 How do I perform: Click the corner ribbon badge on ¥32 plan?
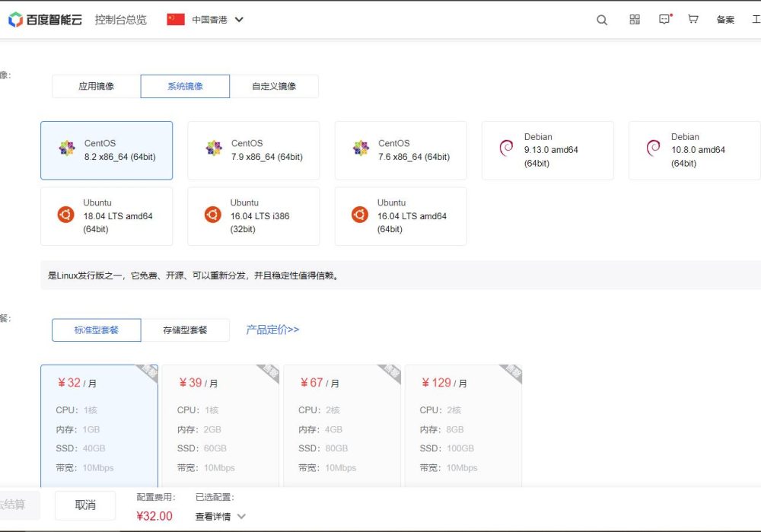[x=149, y=373]
